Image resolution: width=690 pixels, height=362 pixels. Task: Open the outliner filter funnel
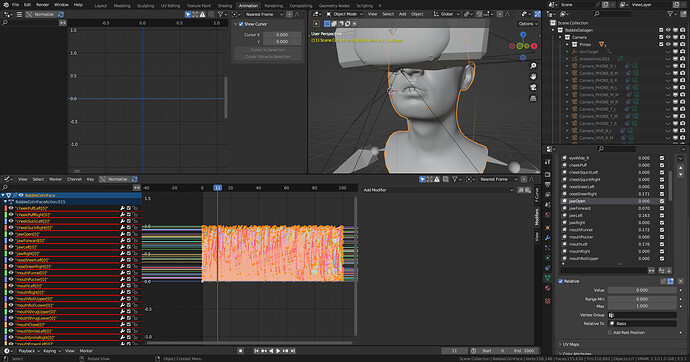pyautogui.click(x=671, y=14)
